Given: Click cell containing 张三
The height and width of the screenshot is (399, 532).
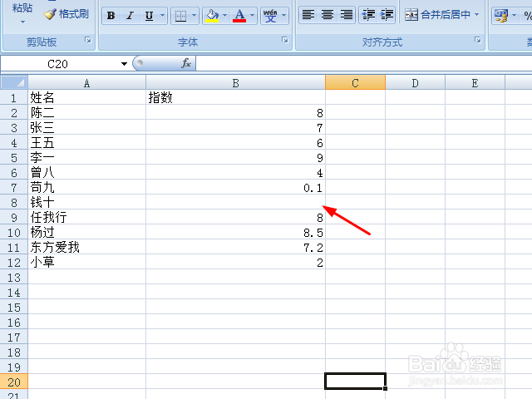Looking at the screenshot, I should (86, 127).
